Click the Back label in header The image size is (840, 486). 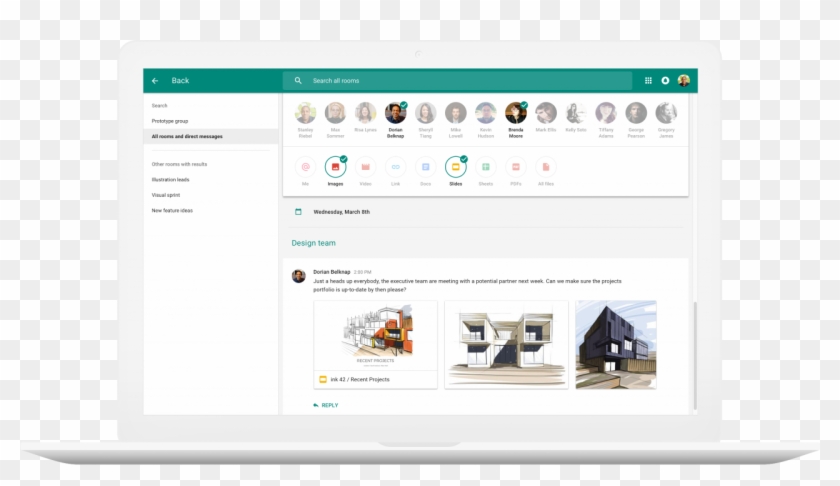[x=180, y=81]
